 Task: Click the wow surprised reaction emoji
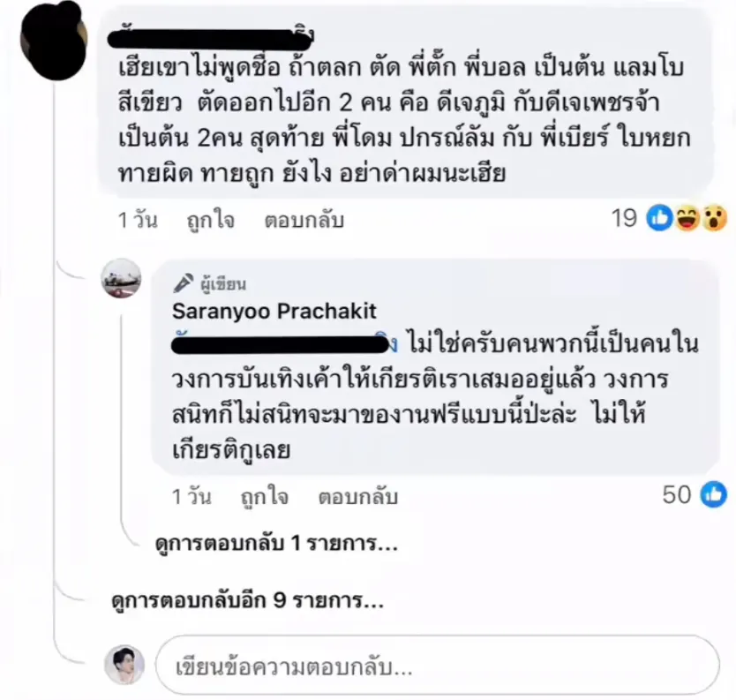coord(715,218)
